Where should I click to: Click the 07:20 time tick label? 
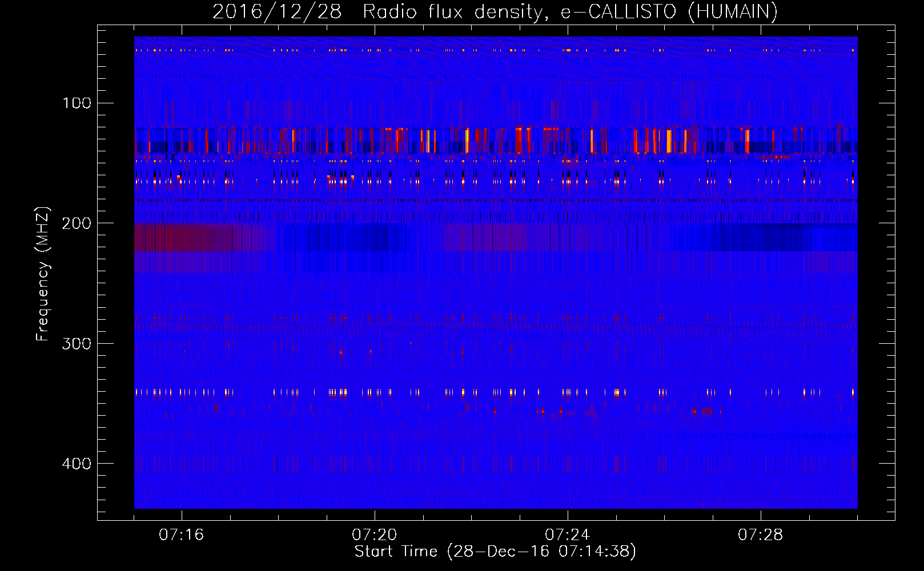[x=374, y=535]
